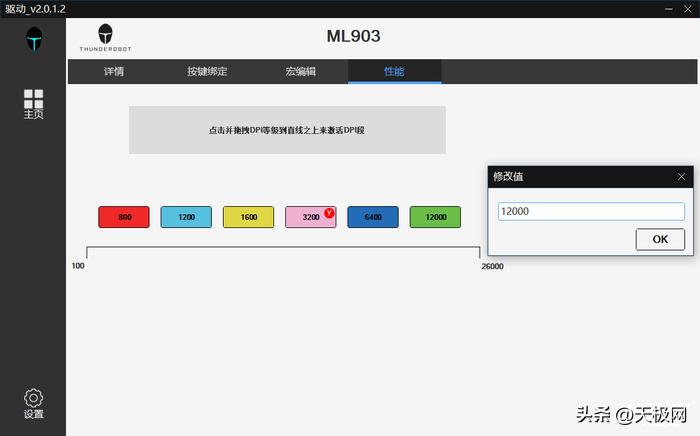
Task: Click the ML903 device title
Action: tap(354, 36)
